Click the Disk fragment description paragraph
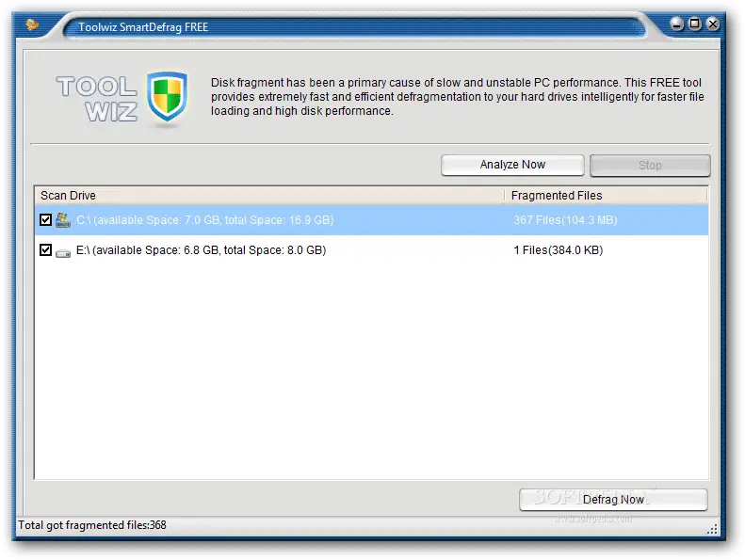The width and height of the screenshot is (745, 560). tap(457, 96)
